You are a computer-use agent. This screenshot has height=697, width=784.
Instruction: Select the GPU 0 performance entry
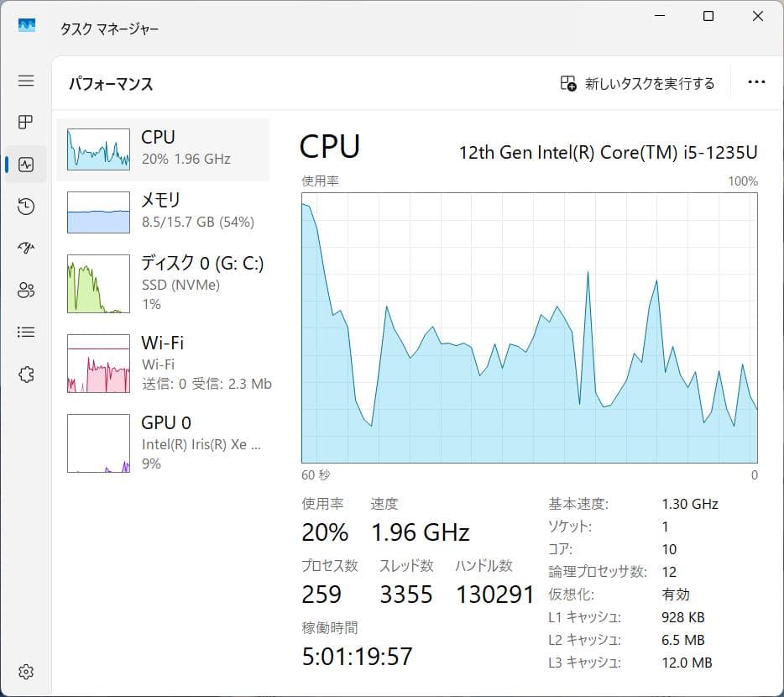click(x=164, y=442)
